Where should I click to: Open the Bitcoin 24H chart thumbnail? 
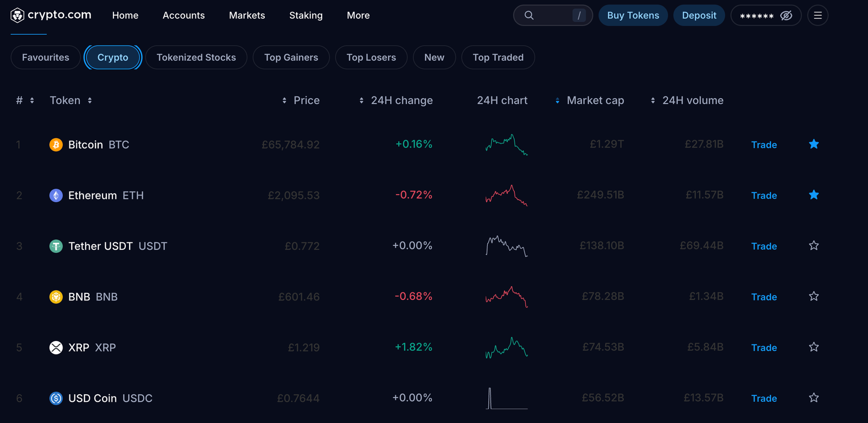(507, 145)
